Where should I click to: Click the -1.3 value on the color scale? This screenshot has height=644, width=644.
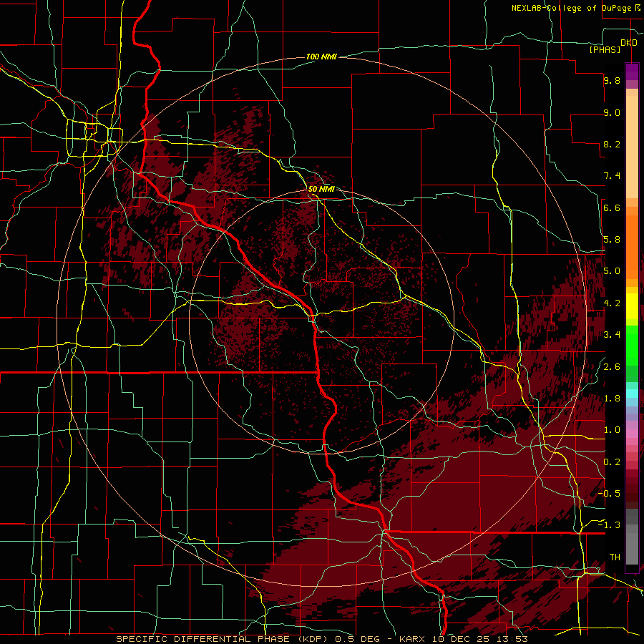click(x=610, y=525)
